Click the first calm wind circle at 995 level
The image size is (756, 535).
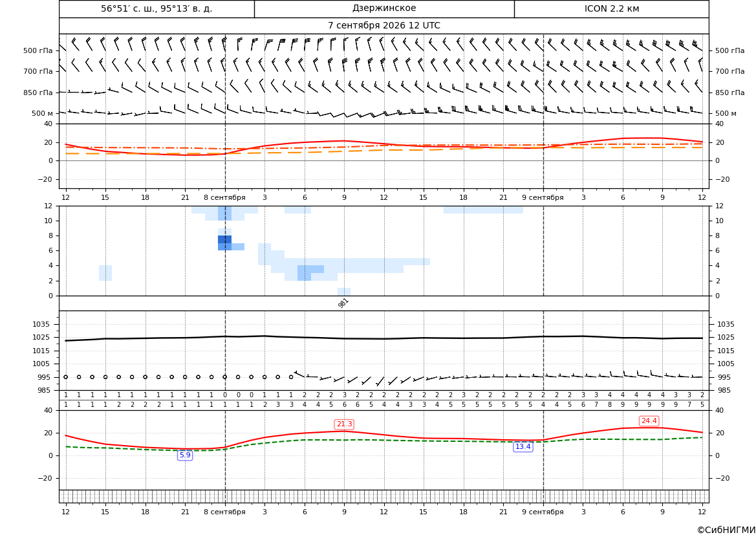tap(65, 377)
